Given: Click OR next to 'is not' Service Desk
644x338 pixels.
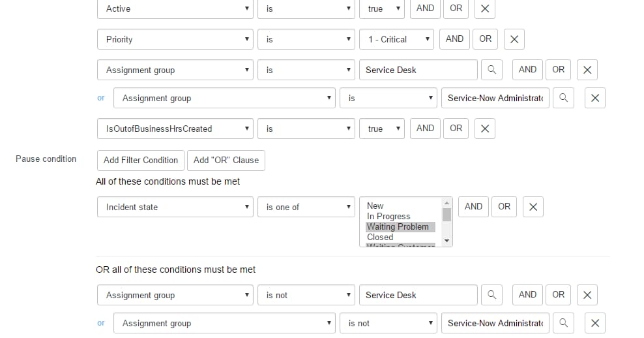Looking at the screenshot, I should pyautogui.click(x=558, y=294).
